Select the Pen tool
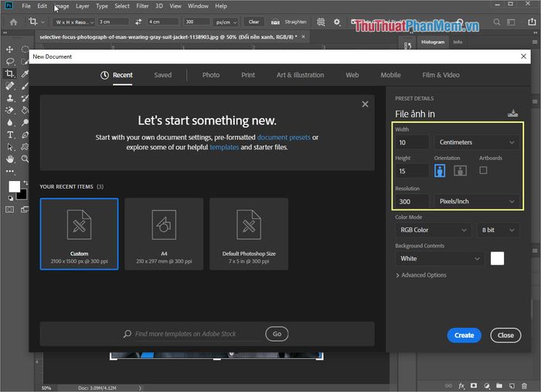This screenshot has width=541, height=392. (25, 135)
